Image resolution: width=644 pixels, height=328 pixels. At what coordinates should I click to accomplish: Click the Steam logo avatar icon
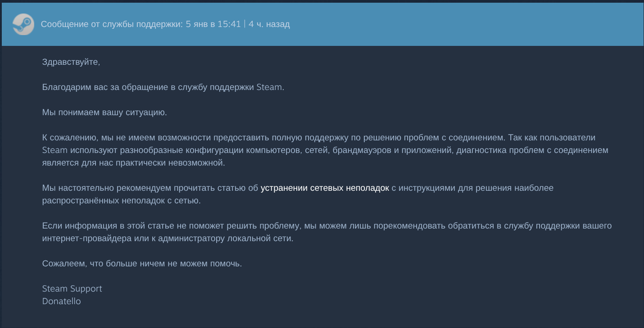click(x=23, y=24)
